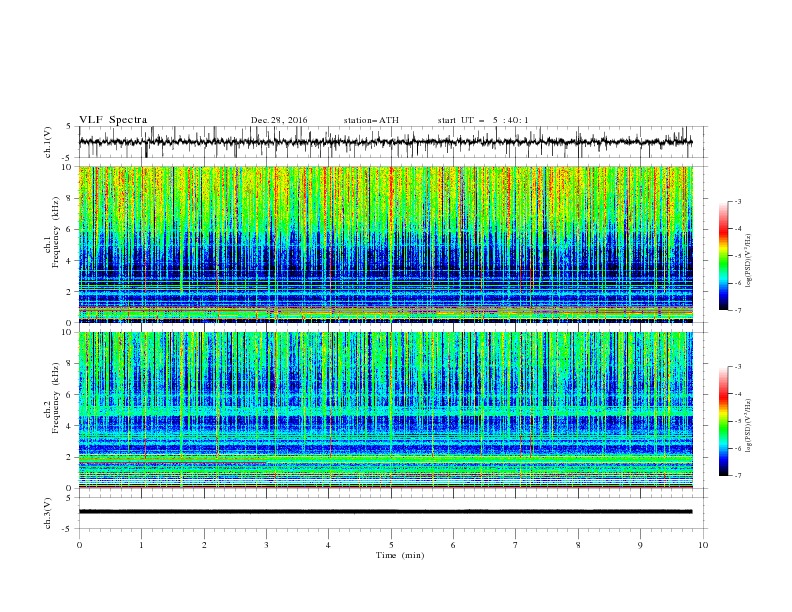Click the ch.3 (V) flat waveform trace
The image size is (792, 612).
coord(385,512)
